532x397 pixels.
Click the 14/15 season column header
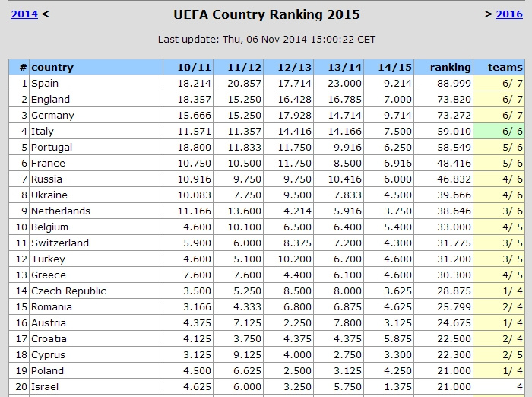[x=395, y=67]
